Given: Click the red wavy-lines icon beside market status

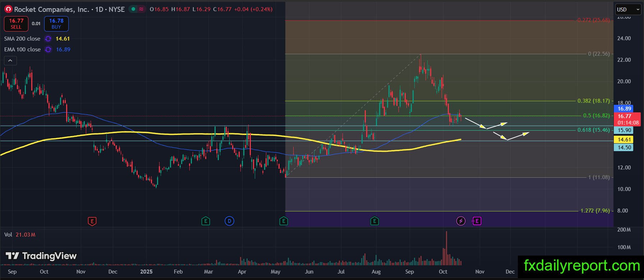Looking at the screenshot, I should 142,9.
